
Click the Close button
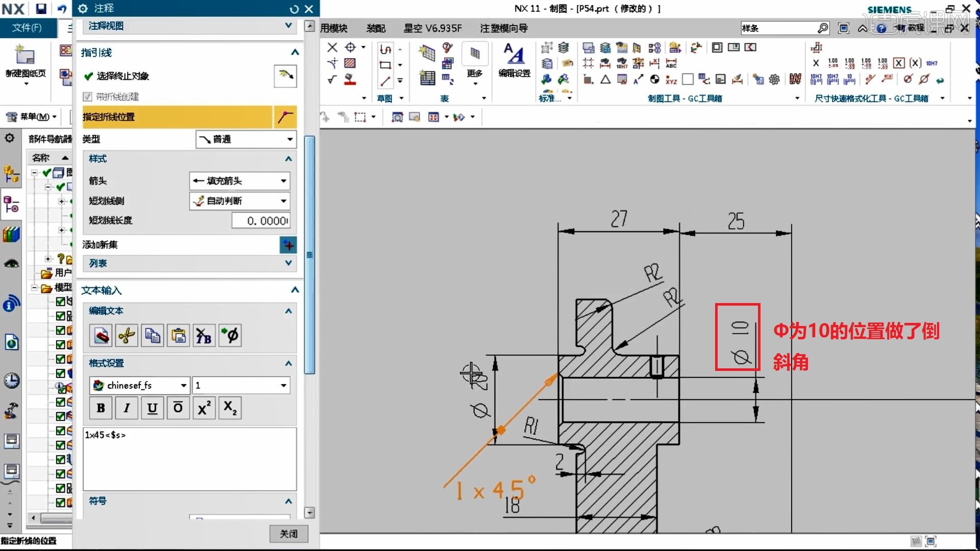[x=288, y=534]
